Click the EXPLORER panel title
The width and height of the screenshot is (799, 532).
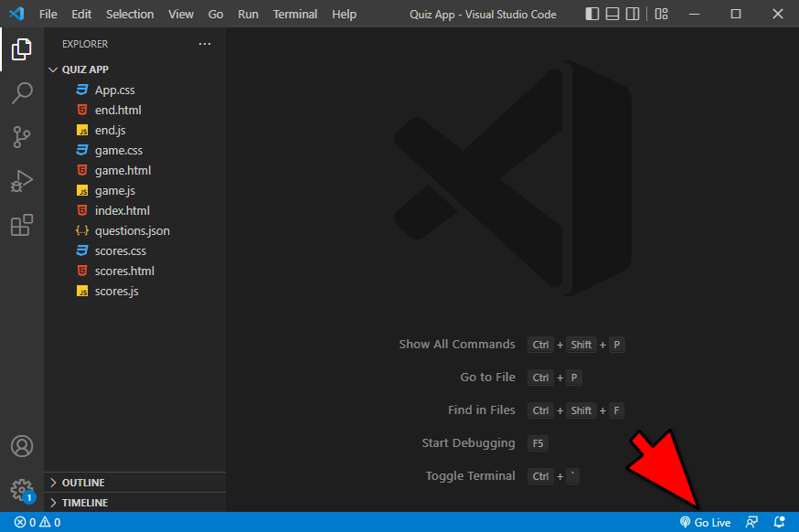point(85,44)
